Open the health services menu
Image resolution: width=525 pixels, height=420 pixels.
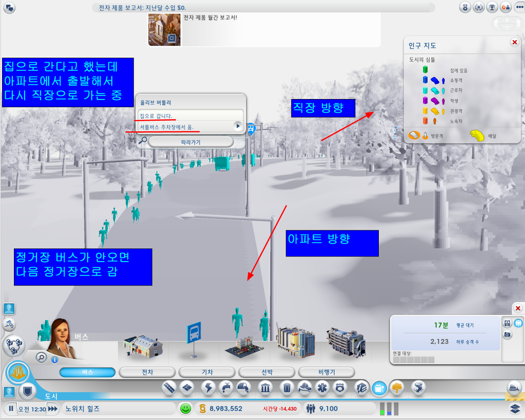pos(322,388)
